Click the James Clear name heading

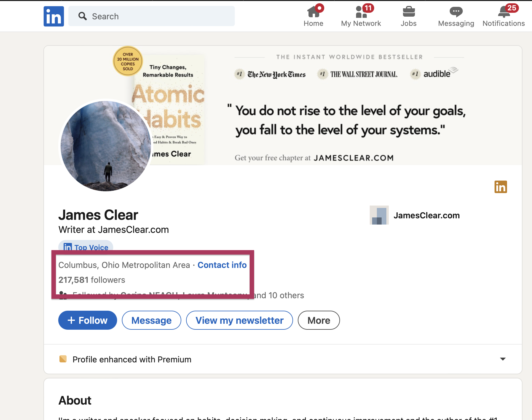pyautogui.click(x=98, y=215)
